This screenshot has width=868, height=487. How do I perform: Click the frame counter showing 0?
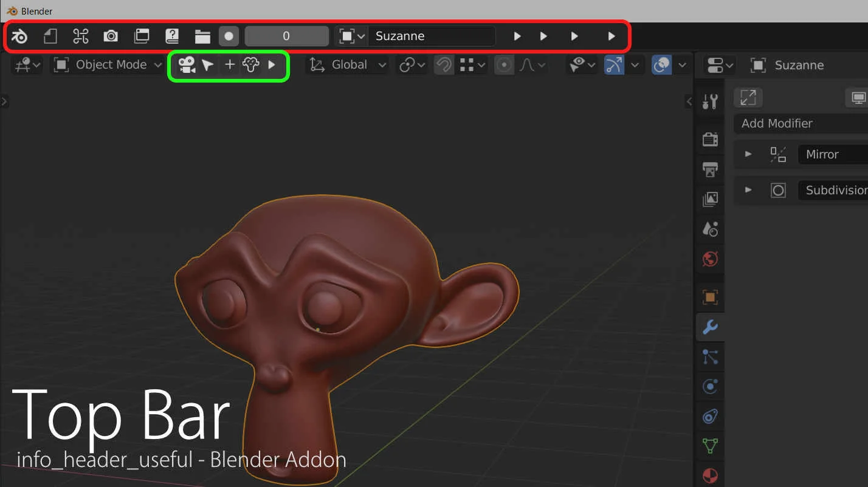tap(286, 36)
